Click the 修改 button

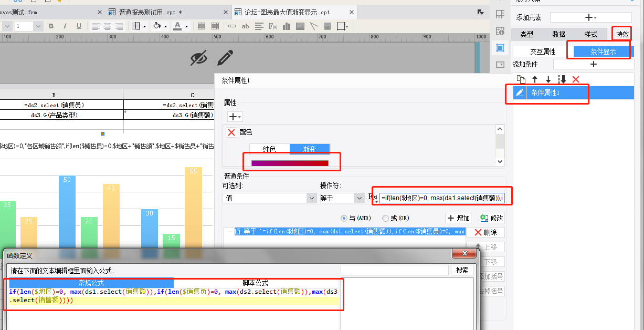(x=491, y=218)
